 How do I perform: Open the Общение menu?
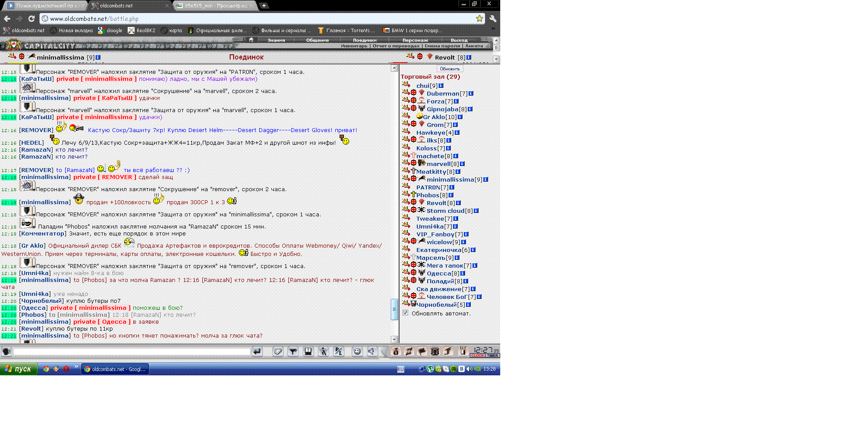click(x=317, y=40)
